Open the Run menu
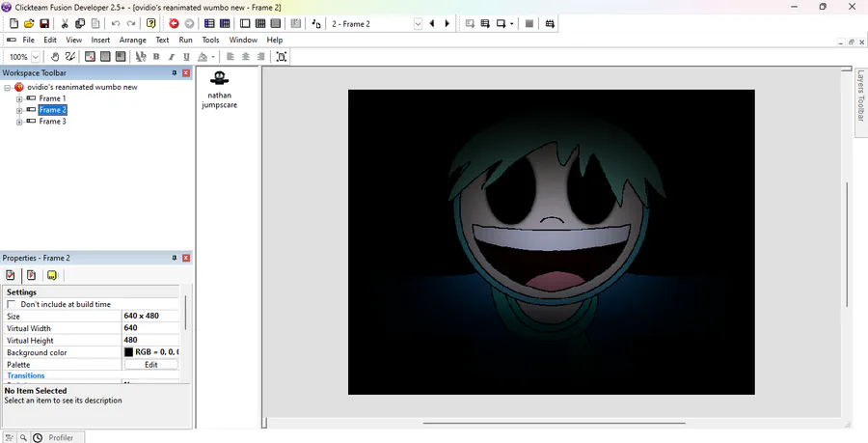Image resolution: width=868 pixels, height=443 pixels. pos(185,40)
